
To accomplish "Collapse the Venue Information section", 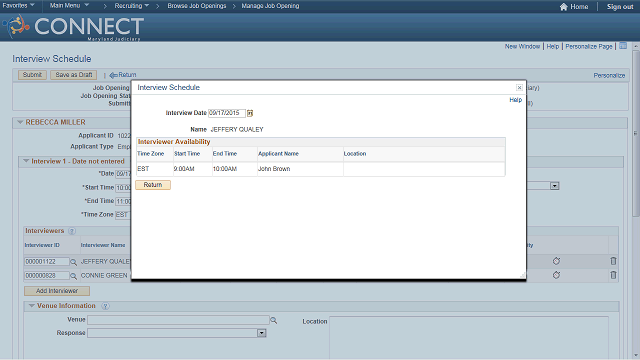I will click(x=31, y=306).
